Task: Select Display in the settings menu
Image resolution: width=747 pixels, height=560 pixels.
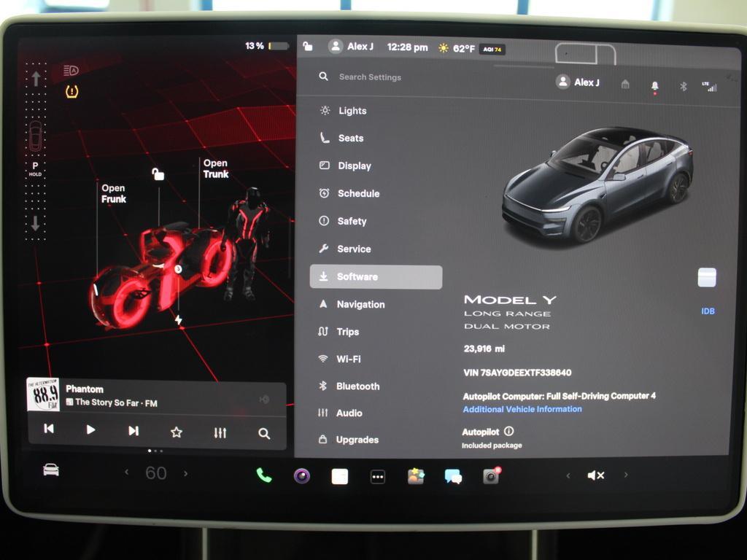Action: [x=354, y=166]
